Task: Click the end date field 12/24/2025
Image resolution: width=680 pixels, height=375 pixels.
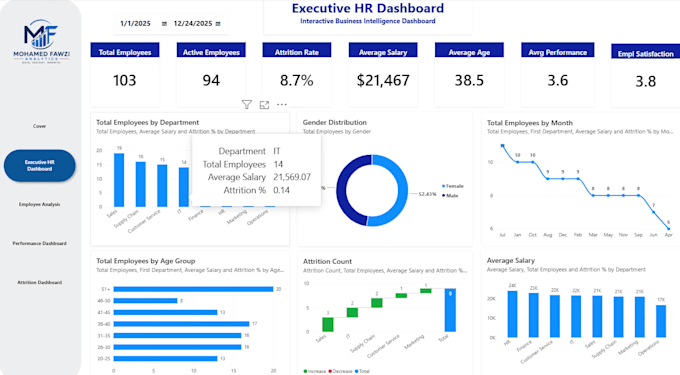Action: (193, 23)
